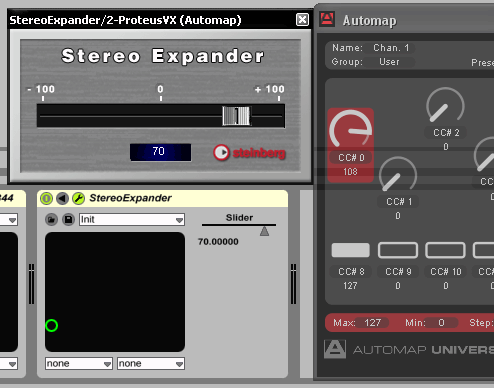Click the save preset disk icon

(x=68, y=220)
